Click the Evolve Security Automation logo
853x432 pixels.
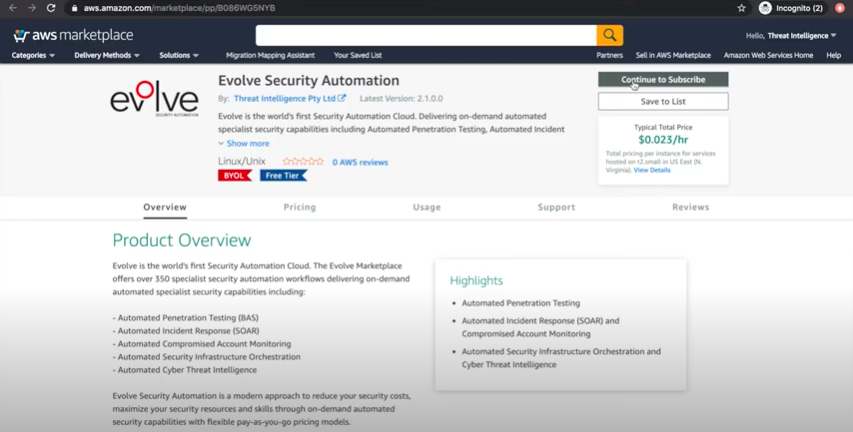pyautogui.click(x=154, y=98)
